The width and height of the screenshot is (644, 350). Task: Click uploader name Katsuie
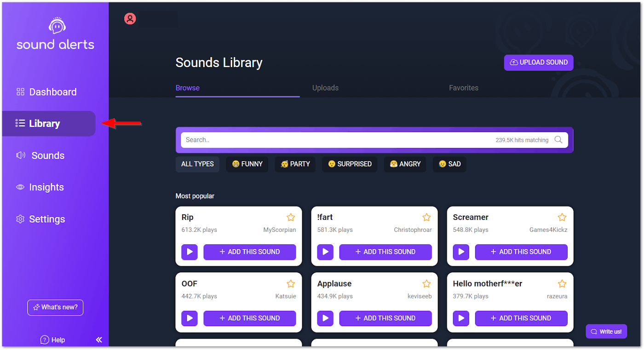pos(286,296)
